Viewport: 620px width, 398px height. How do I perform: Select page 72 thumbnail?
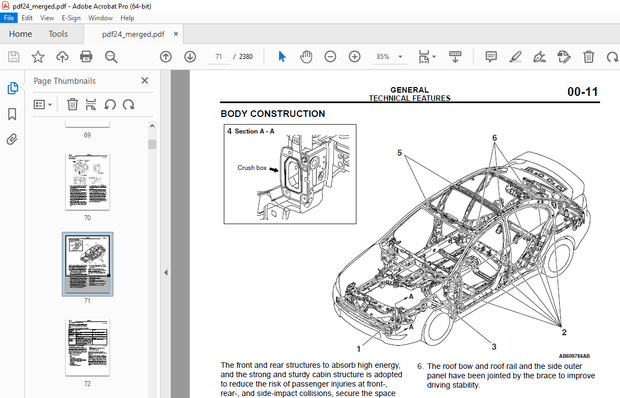87,347
